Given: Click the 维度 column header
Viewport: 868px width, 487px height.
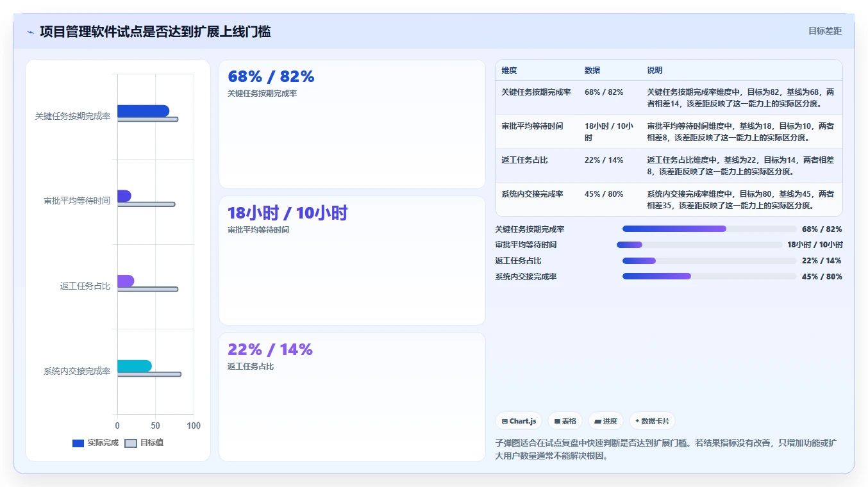Looking at the screenshot, I should [509, 70].
